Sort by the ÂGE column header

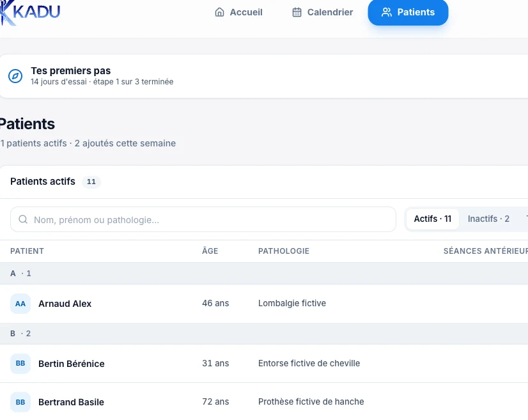pyautogui.click(x=210, y=251)
